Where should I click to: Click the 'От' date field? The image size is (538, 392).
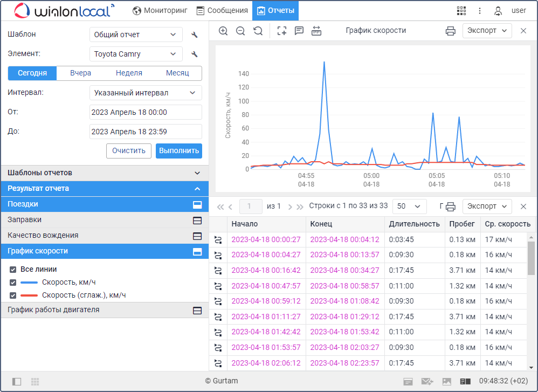146,112
